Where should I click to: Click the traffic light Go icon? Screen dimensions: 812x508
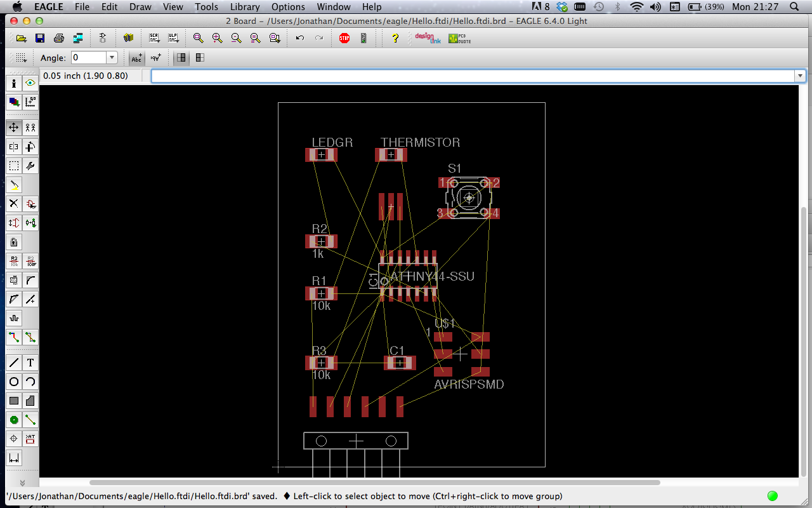(x=363, y=38)
